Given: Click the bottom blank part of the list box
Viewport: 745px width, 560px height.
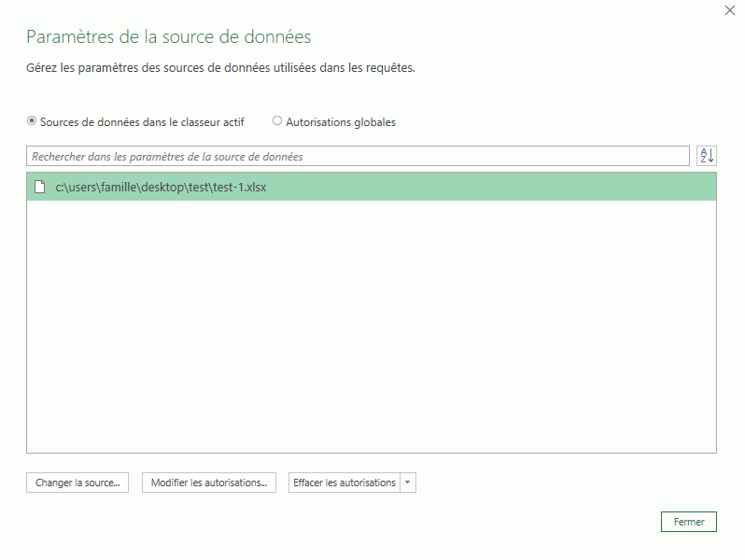Looking at the screenshot, I should tap(371, 434).
